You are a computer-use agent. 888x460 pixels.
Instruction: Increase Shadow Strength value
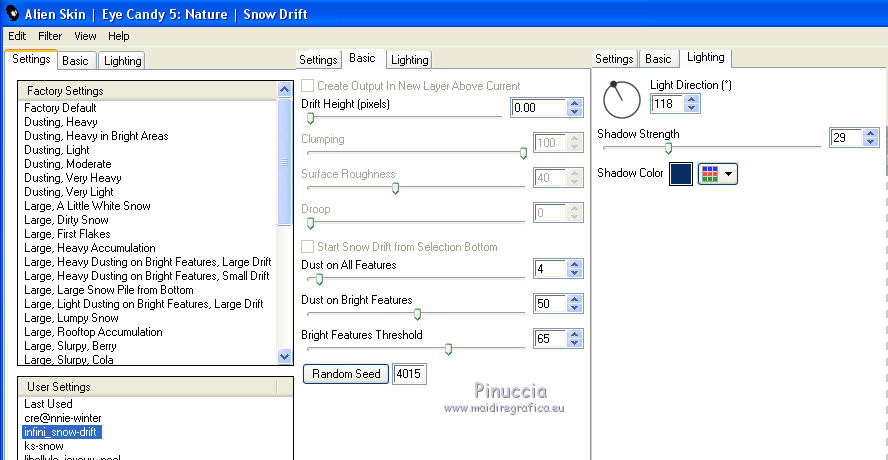click(x=871, y=133)
